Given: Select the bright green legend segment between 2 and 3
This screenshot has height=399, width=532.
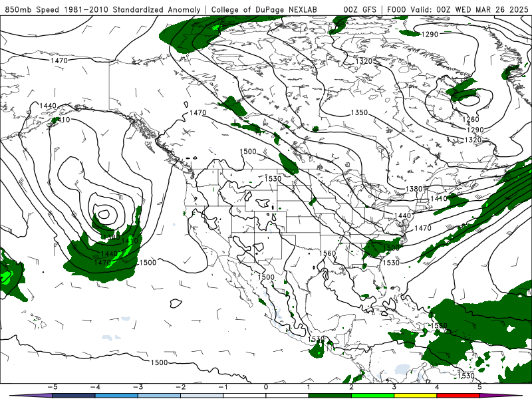Looking at the screenshot, I should pos(372,396).
